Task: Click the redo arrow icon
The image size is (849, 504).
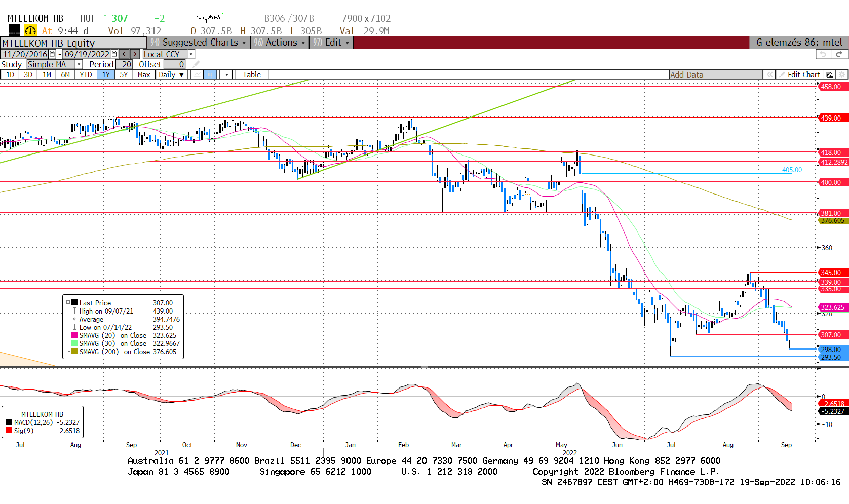Action: coord(839,54)
